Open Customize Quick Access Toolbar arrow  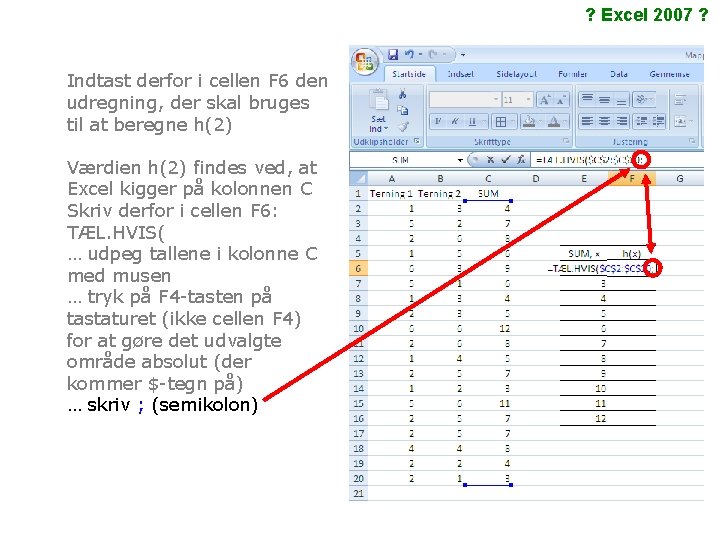point(463,55)
